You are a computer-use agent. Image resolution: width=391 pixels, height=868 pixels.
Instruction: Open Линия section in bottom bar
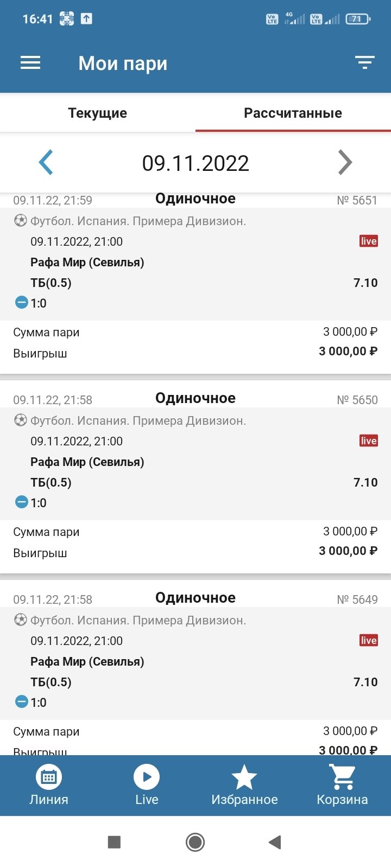coord(49,785)
